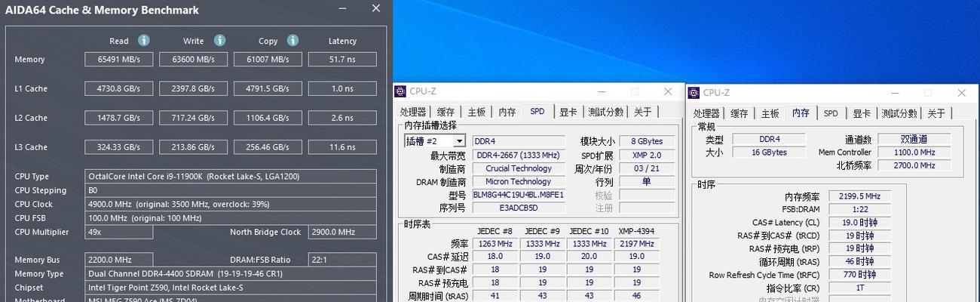Click L1 Cache write value 2397.8 GB/s
The width and height of the screenshot is (980, 302).
tap(194, 88)
